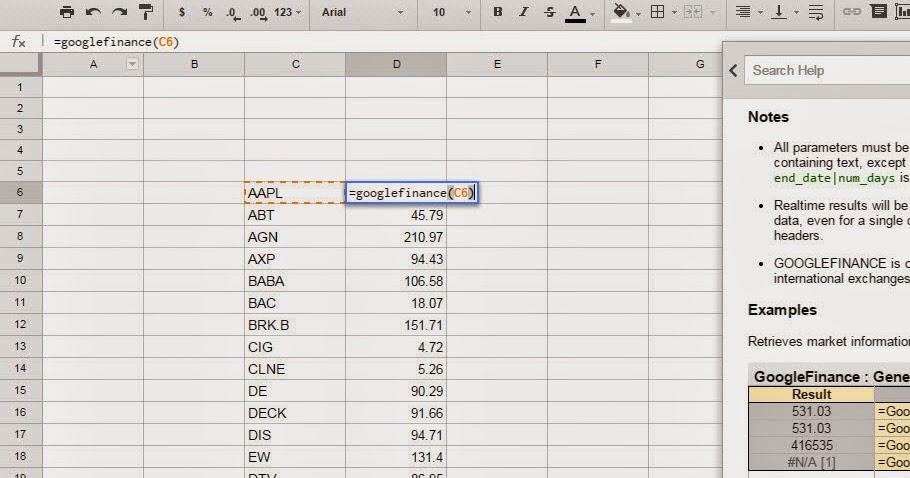Open the fill color dropdown arrow
This screenshot has height=478, width=910.
[638, 13]
